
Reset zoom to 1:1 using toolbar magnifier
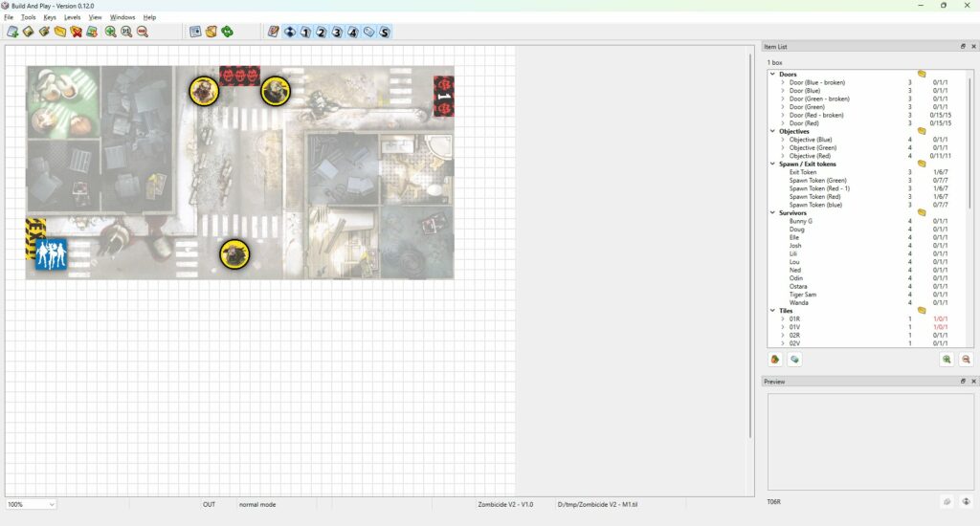[126, 32]
